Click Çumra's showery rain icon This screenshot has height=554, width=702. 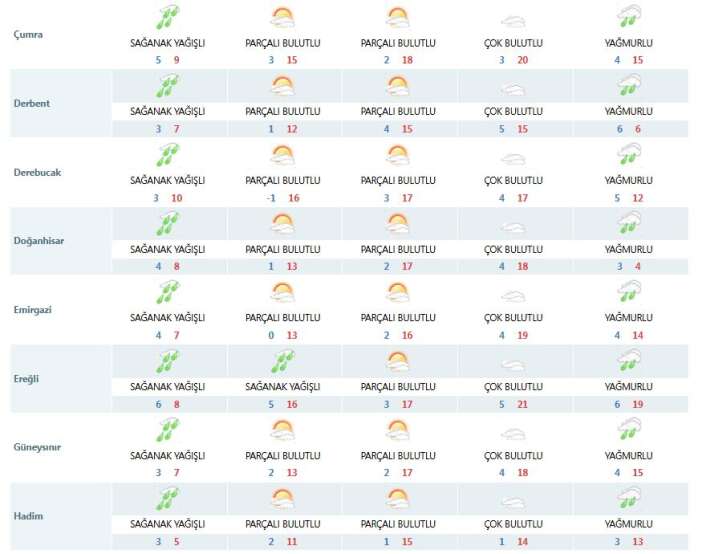click(168, 17)
